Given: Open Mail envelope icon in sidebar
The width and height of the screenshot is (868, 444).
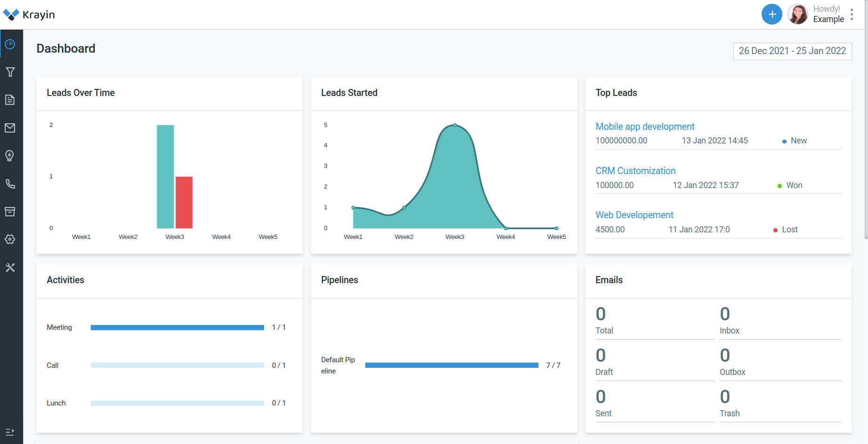Looking at the screenshot, I should (10, 128).
